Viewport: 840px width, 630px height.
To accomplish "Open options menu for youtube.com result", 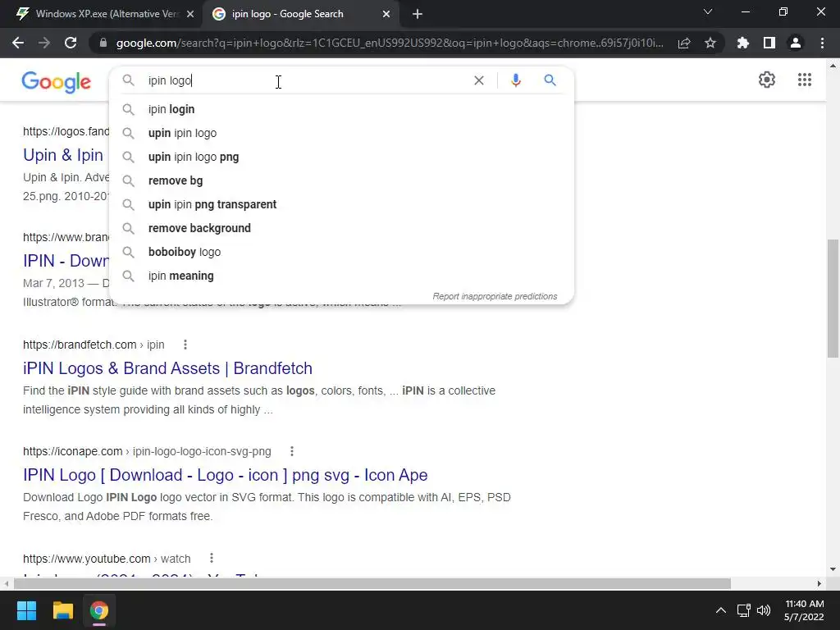I will click(212, 558).
